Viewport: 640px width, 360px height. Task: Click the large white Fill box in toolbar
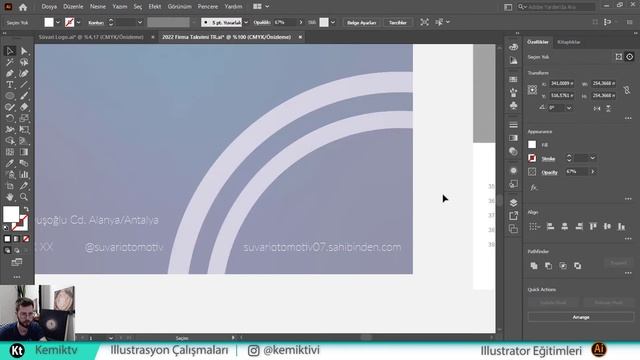point(11,214)
